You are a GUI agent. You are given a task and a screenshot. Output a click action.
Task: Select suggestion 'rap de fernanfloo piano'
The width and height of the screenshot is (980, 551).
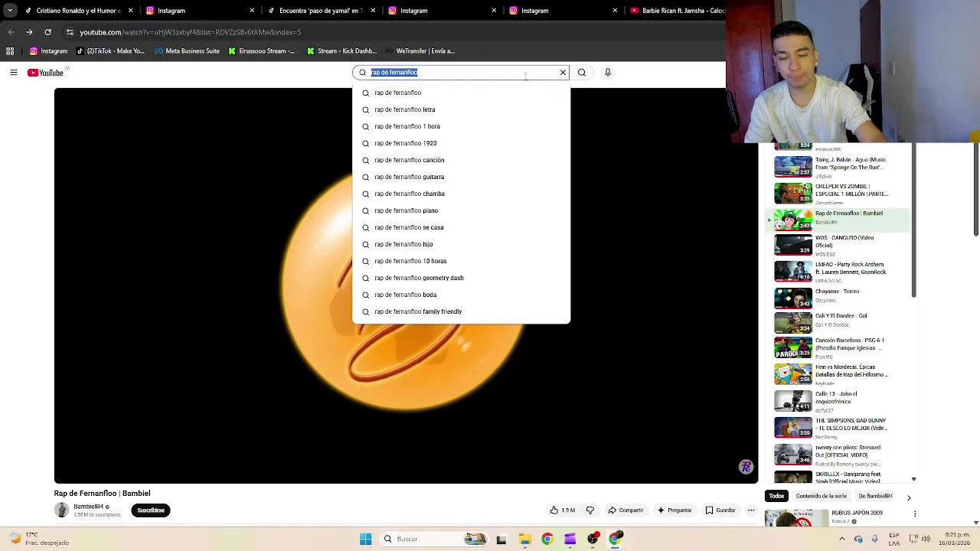[x=461, y=210]
